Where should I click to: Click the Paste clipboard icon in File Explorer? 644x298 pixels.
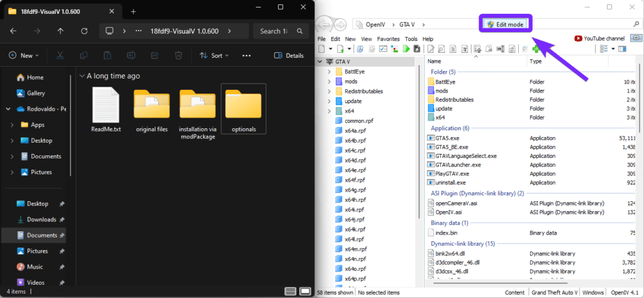[107, 55]
